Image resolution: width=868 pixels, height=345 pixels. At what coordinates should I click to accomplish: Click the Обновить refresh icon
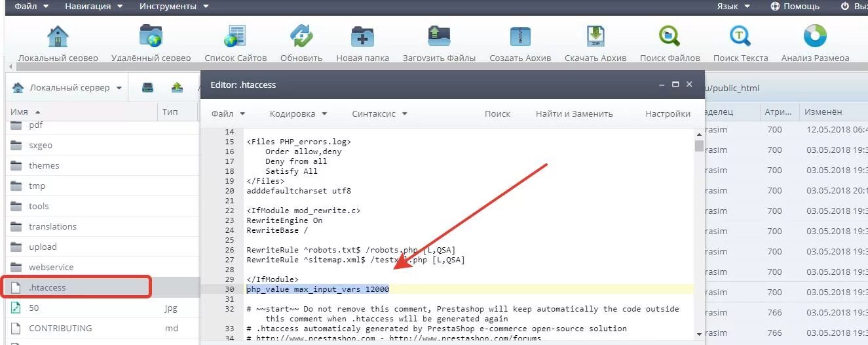coord(301,35)
